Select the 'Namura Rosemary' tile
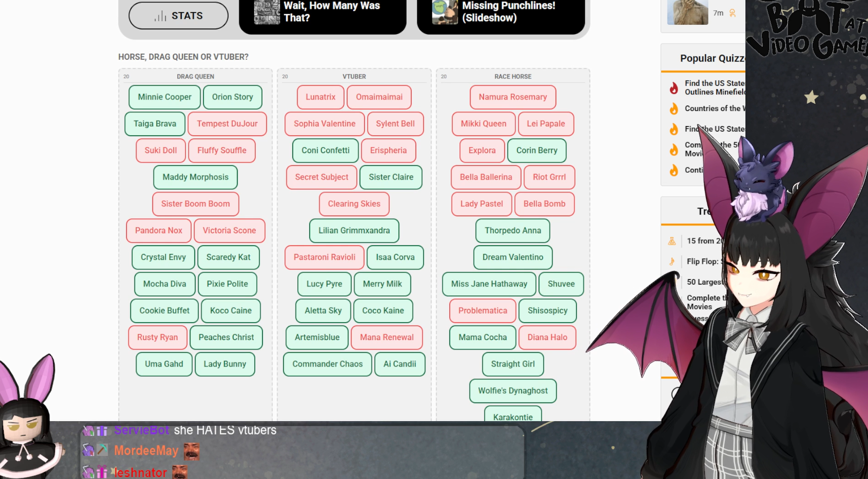 513,97
